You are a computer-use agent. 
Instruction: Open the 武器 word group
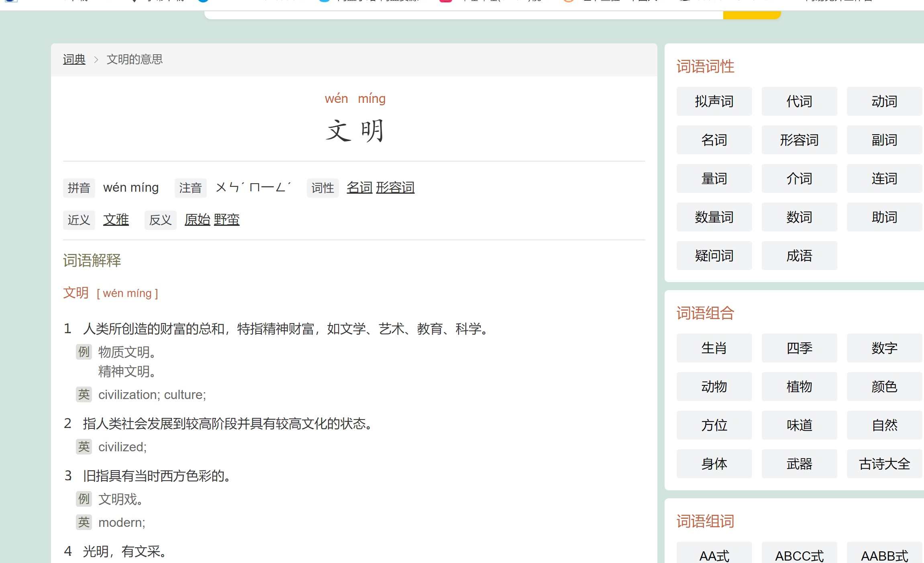click(800, 464)
